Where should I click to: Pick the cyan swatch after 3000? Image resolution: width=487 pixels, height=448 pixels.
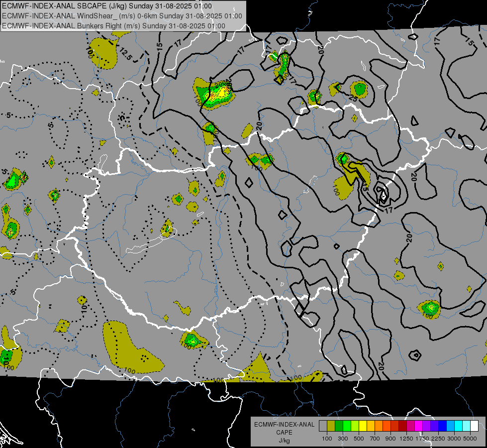coord(459,426)
